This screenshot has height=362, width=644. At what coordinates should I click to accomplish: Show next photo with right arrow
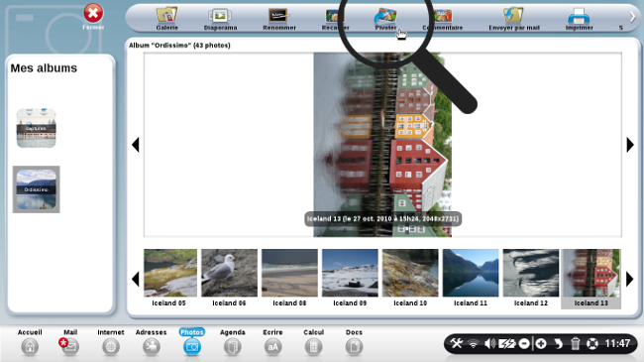(x=630, y=145)
